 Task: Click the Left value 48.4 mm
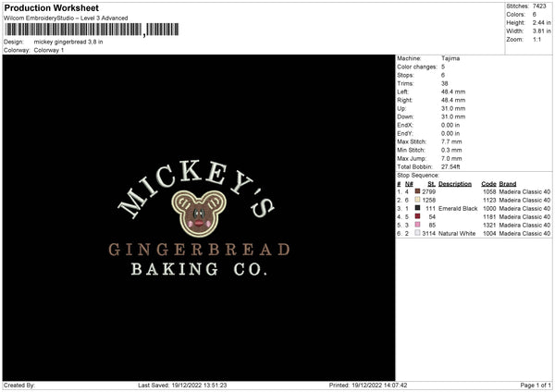click(x=453, y=92)
